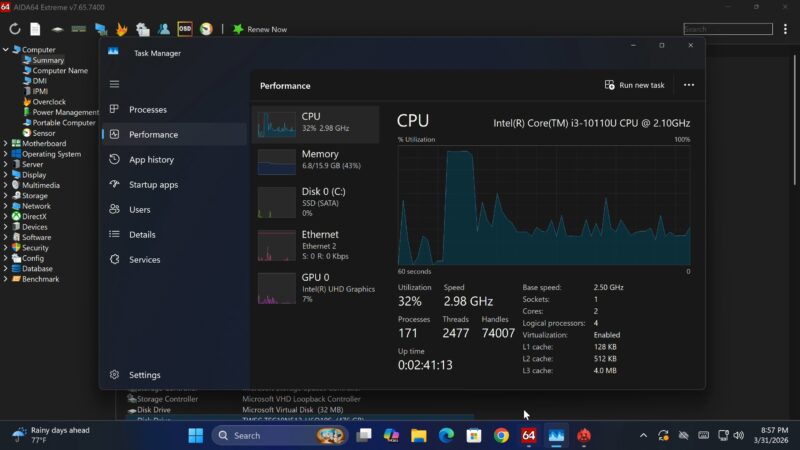
Task: Switch to Details page in Task Manager
Action: coord(174,234)
